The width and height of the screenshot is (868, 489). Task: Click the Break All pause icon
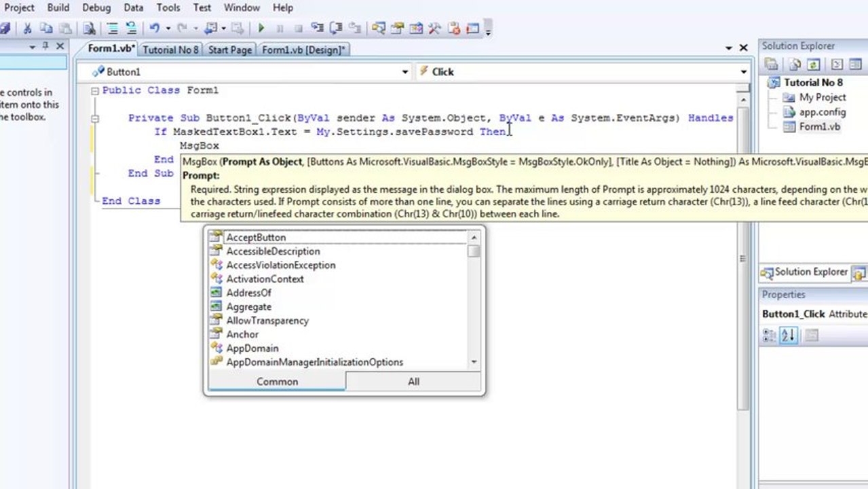(x=280, y=29)
